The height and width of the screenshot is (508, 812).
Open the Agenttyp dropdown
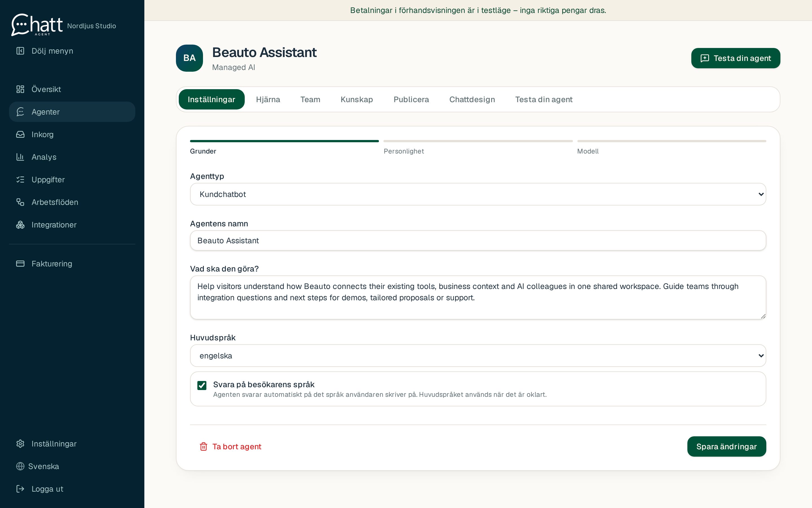(x=478, y=194)
